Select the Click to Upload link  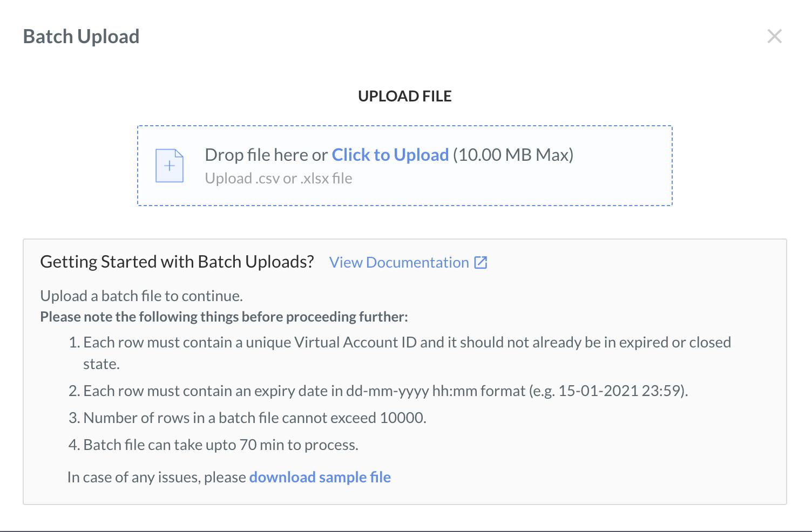[390, 155]
